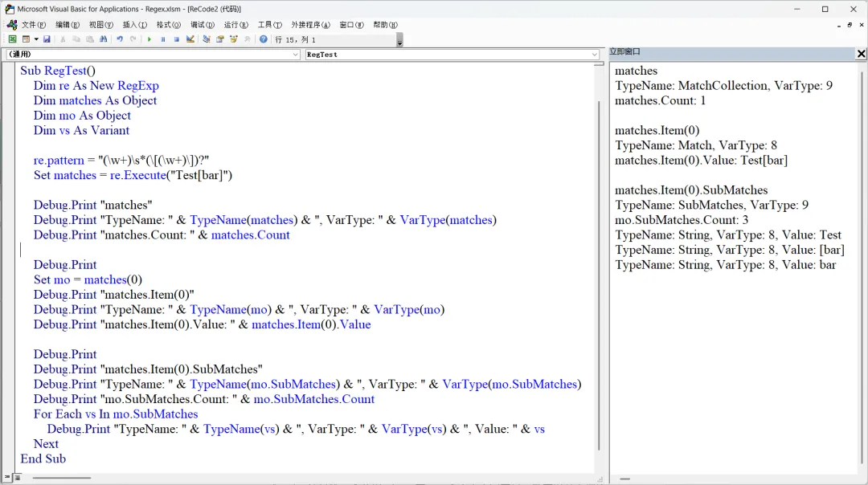Open the 外接程序 (Add-ins) menu
This screenshot has width=868, height=485.
point(310,25)
